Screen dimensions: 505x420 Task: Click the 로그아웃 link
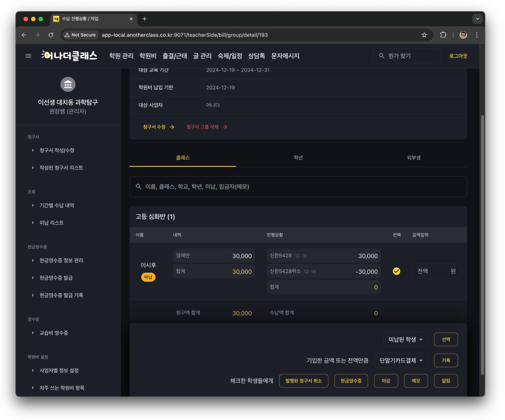[x=458, y=56]
